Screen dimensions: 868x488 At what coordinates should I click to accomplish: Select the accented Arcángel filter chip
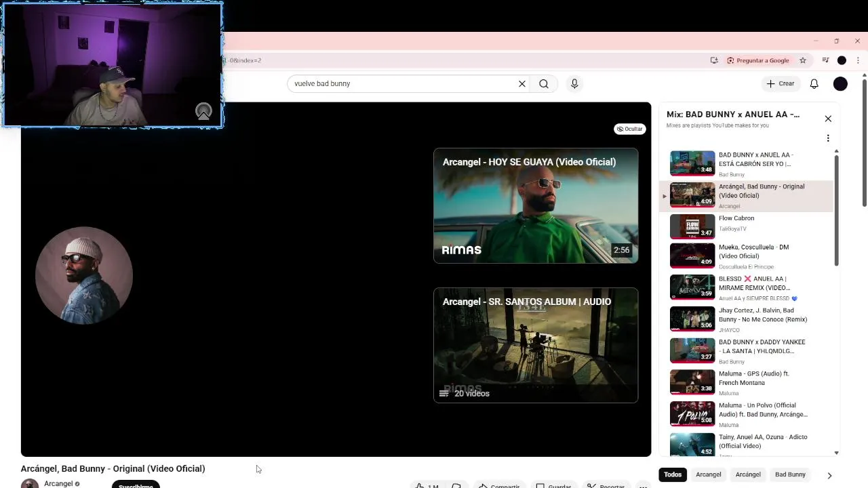click(x=748, y=474)
